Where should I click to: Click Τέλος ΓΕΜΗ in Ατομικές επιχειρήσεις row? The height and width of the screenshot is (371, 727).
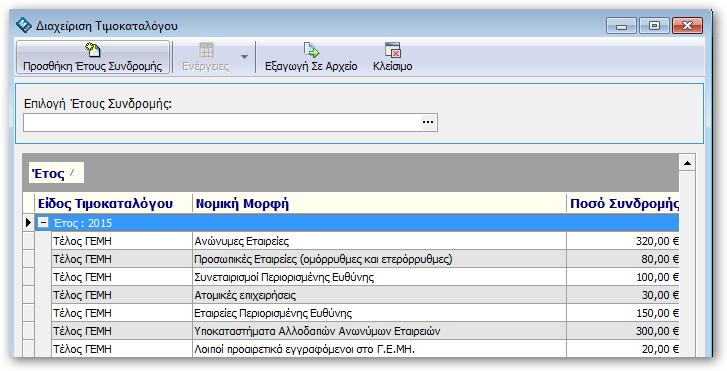[x=121, y=295]
